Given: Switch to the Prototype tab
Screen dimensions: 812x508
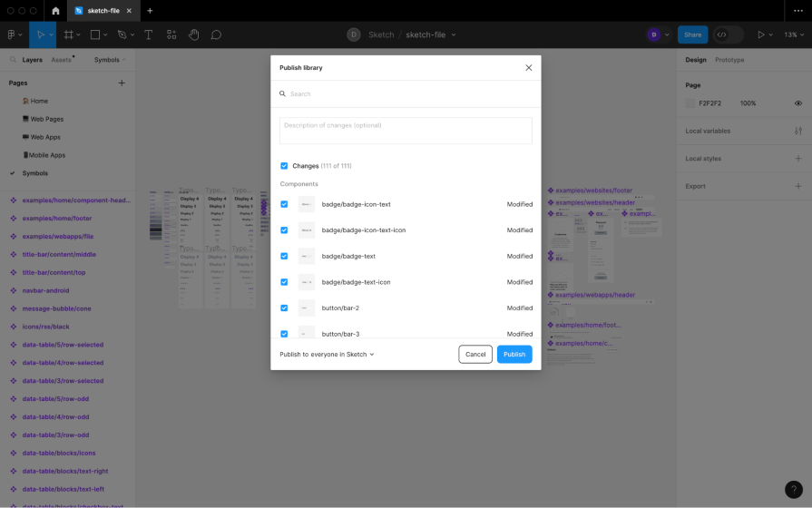Looking at the screenshot, I should pyautogui.click(x=729, y=60).
